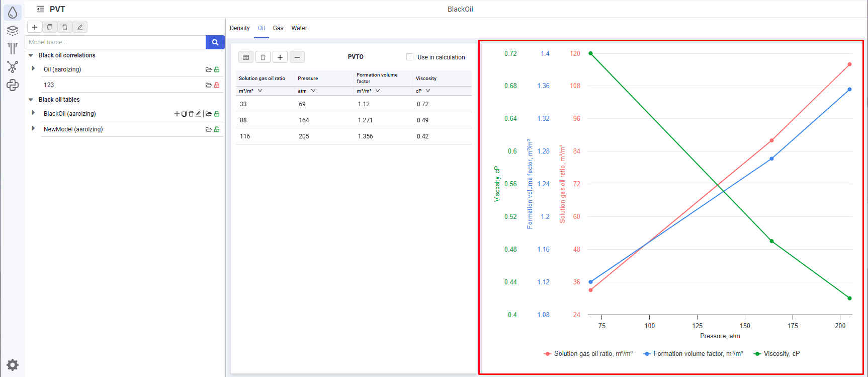Open the Python scripting module
Image resolution: width=868 pixels, height=377 pixels.
pos(13,85)
